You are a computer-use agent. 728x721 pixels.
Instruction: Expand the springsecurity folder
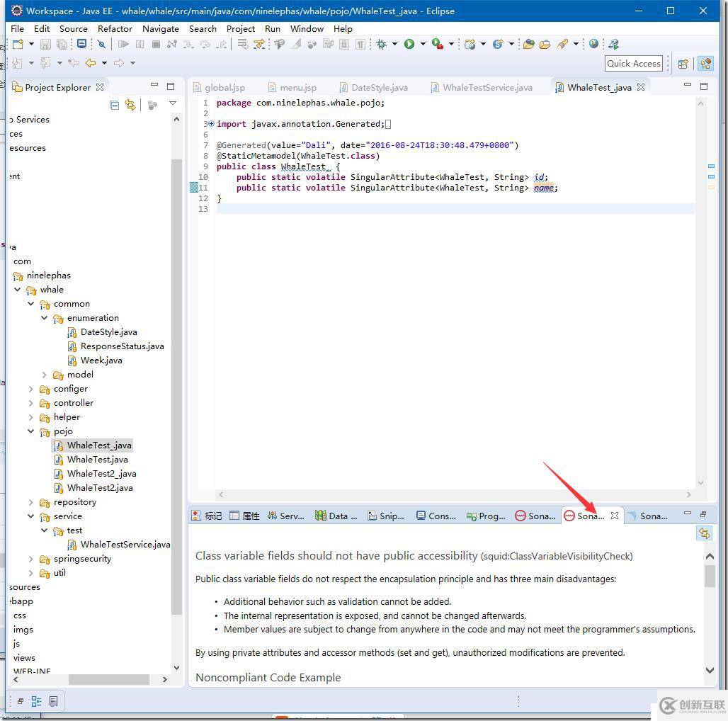click(30, 559)
